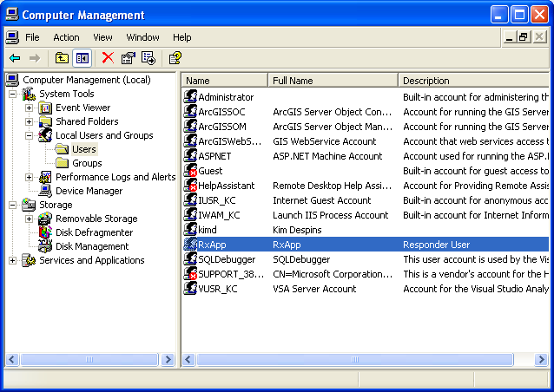Open Properties from the toolbar icon
Screen dimensions: 554x392
(x=129, y=58)
